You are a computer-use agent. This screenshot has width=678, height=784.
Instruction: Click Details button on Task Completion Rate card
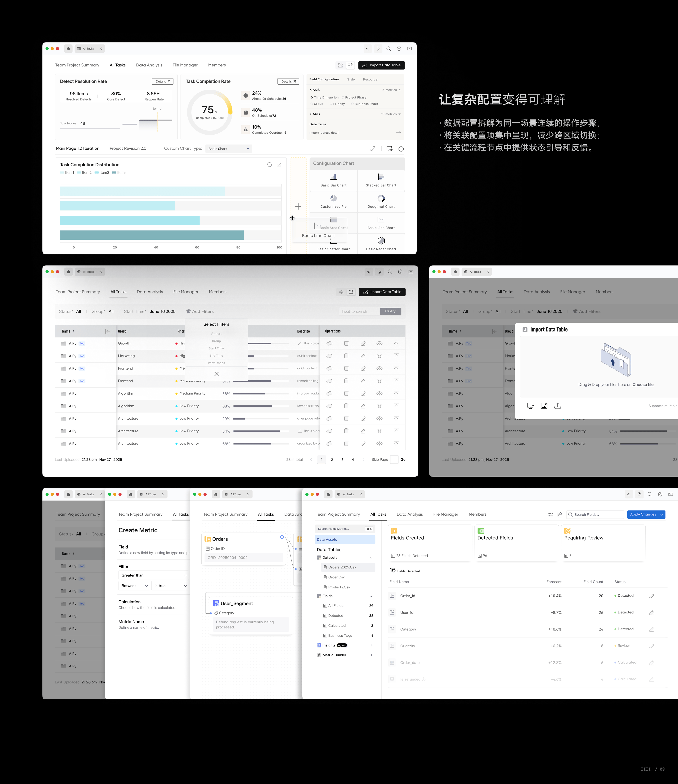point(289,81)
